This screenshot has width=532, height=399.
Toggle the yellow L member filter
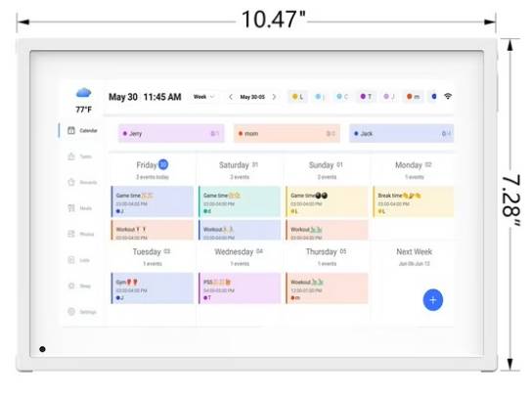click(298, 97)
